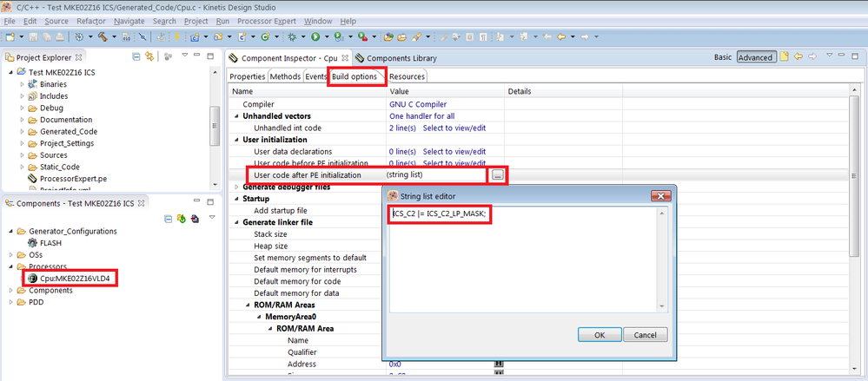The width and height of the screenshot is (868, 381).
Task: Collapse the User initialization group
Action: 237,140
